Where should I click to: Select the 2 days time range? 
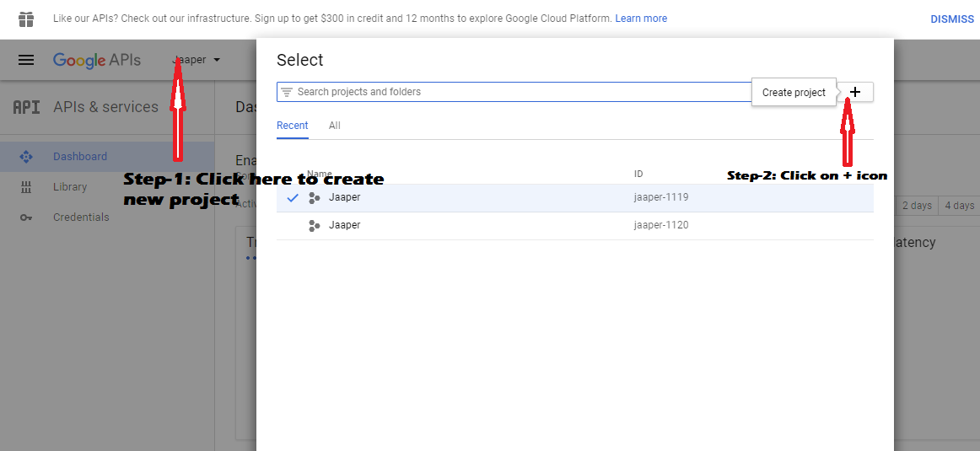point(917,206)
